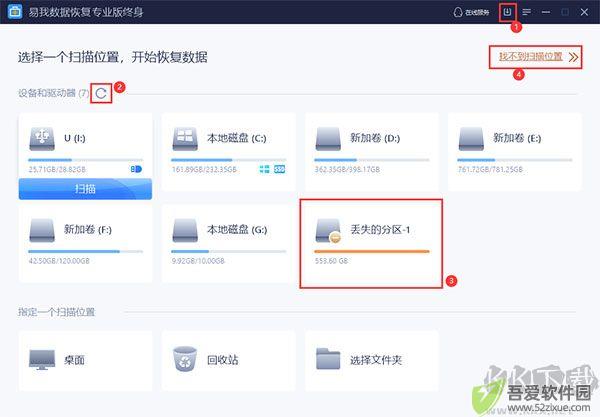The image size is (600, 417).
Task: Click the 42.50GB/120.00GB capacity text
Action: point(59,261)
